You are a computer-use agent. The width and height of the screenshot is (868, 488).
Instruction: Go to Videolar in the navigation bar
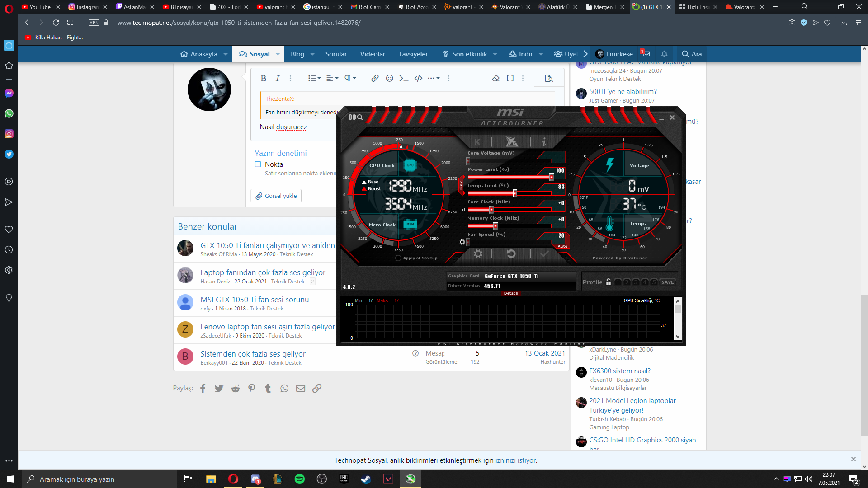[x=373, y=54]
